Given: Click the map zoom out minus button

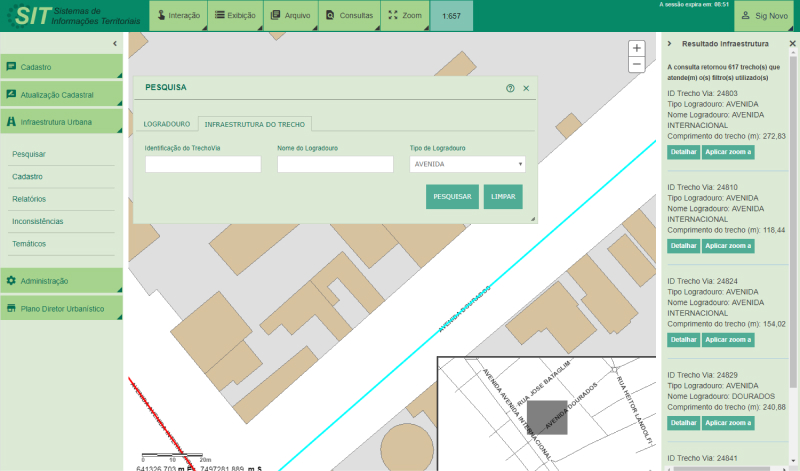Looking at the screenshot, I should coord(636,64).
